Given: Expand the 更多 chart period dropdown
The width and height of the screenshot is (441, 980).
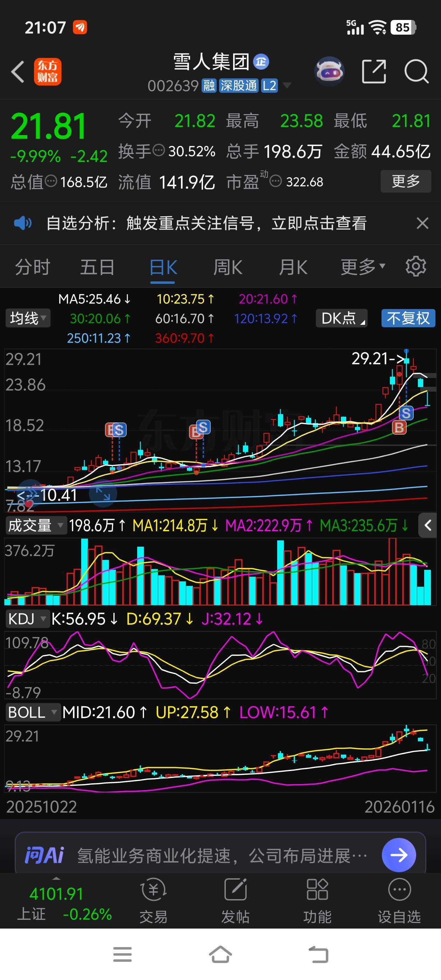Looking at the screenshot, I should [x=363, y=267].
